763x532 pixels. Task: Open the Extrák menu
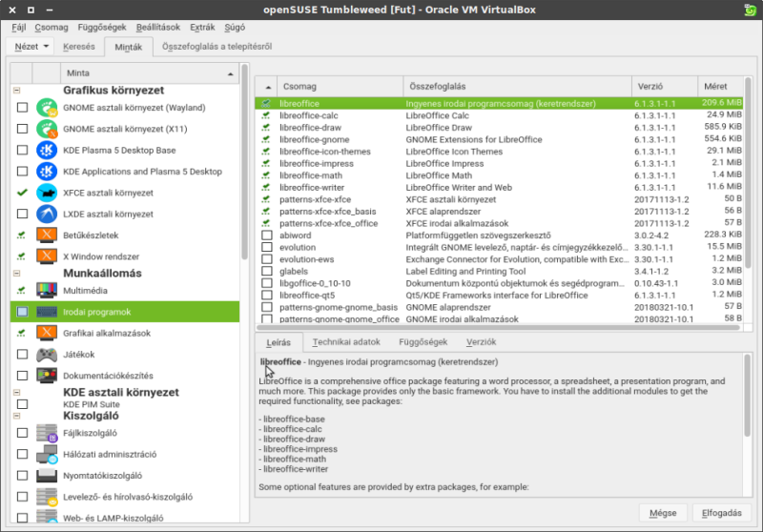point(202,28)
